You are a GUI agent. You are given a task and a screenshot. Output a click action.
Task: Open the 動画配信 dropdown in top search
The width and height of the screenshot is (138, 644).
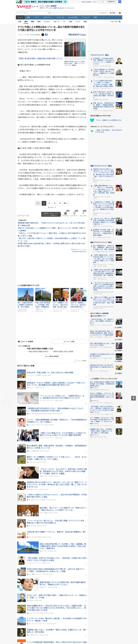coord(112,2)
